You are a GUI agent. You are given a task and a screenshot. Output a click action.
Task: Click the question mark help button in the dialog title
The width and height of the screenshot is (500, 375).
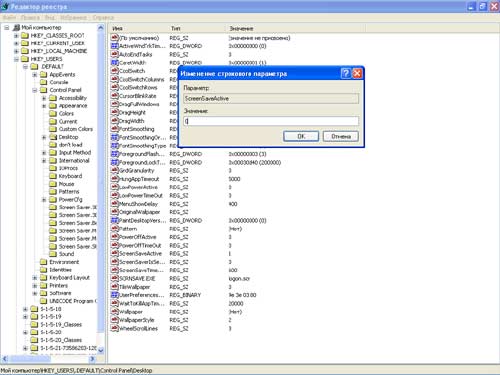(x=346, y=73)
